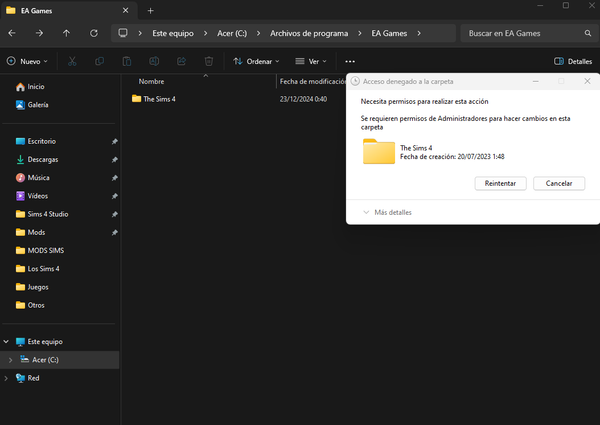The image size is (600, 425).
Task: Unpin Escritorio using its pin icon
Action: click(114, 142)
